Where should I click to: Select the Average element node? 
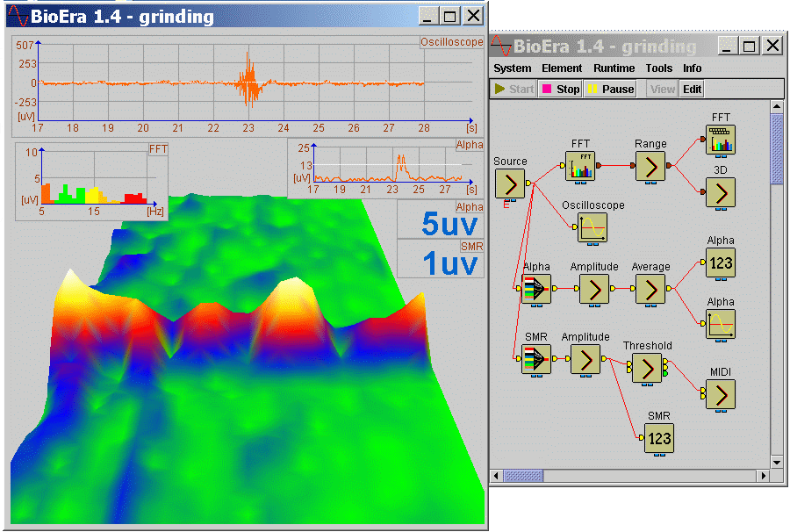pyautogui.click(x=650, y=289)
